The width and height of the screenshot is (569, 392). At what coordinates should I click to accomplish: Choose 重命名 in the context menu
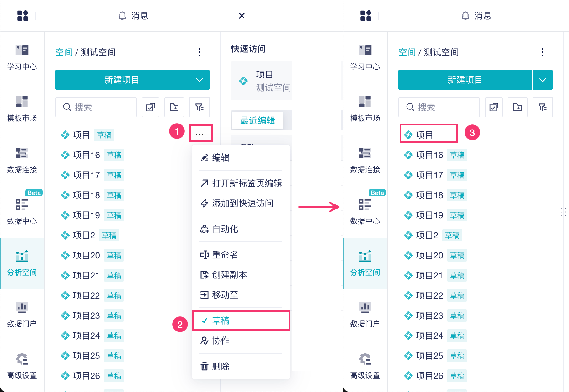coord(225,255)
